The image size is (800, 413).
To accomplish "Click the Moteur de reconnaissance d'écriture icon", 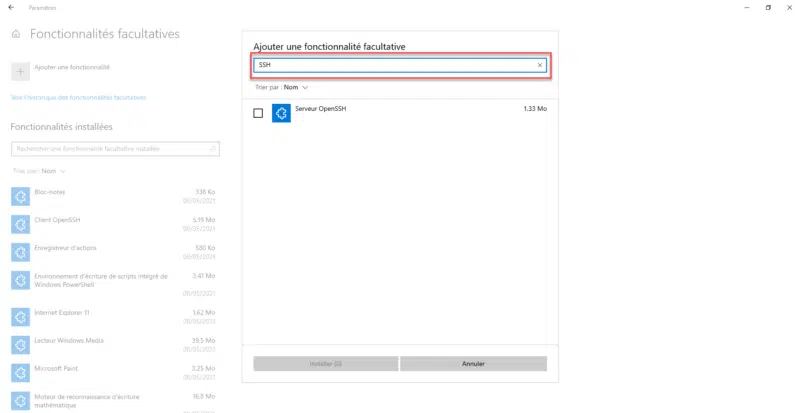I will pyautogui.click(x=20, y=401).
